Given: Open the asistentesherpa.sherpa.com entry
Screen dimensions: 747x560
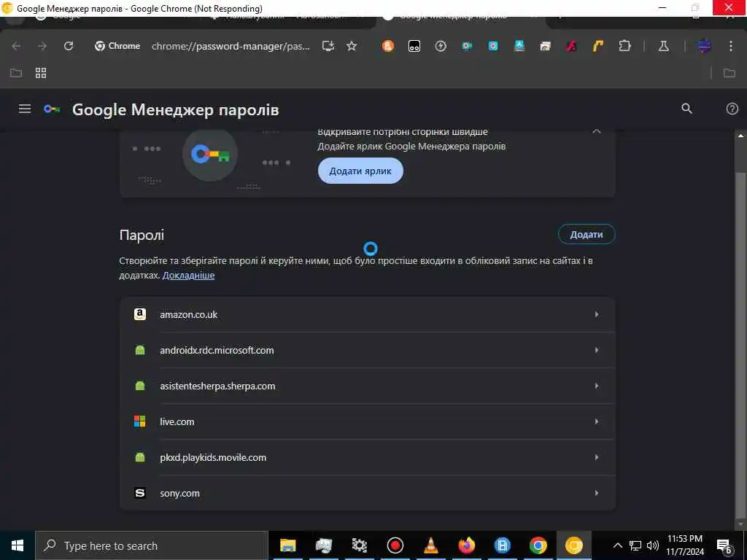Looking at the screenshot, I should pyautogui.click(x=368, y=386).
